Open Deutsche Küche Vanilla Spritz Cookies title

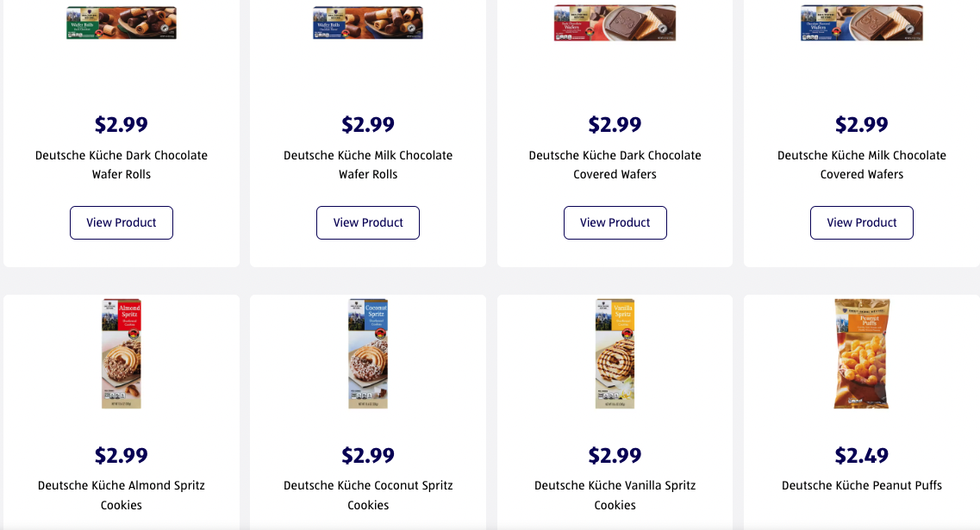pyautogui.click(x=615, y=495)
